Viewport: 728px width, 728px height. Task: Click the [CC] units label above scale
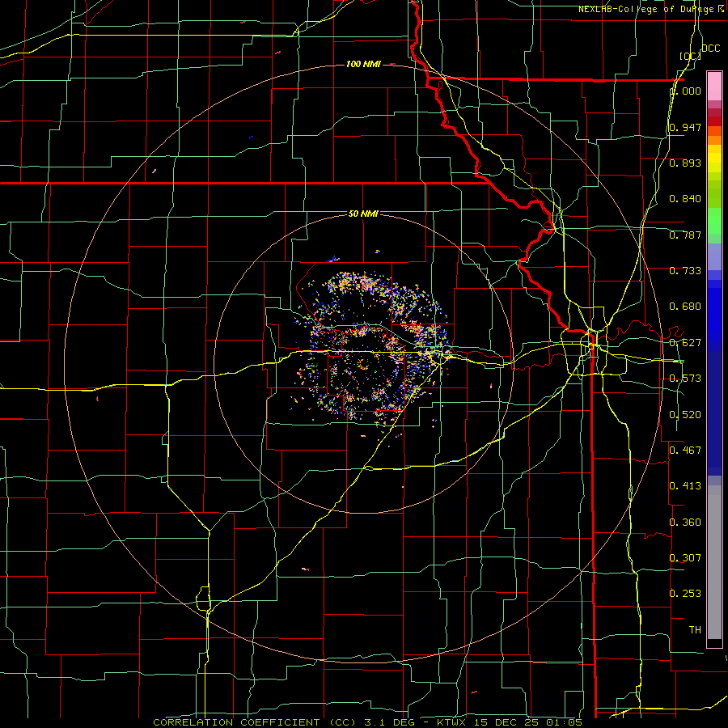click(691, 56)
